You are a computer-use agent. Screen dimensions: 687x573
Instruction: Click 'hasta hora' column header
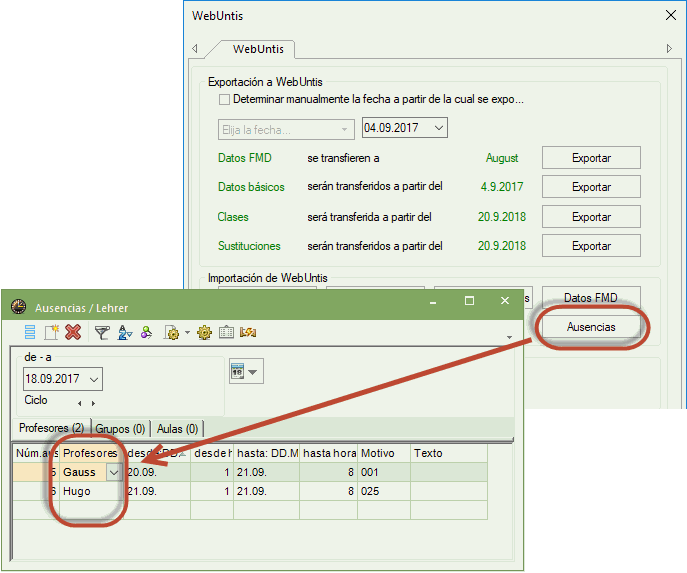tap(329, 453)
